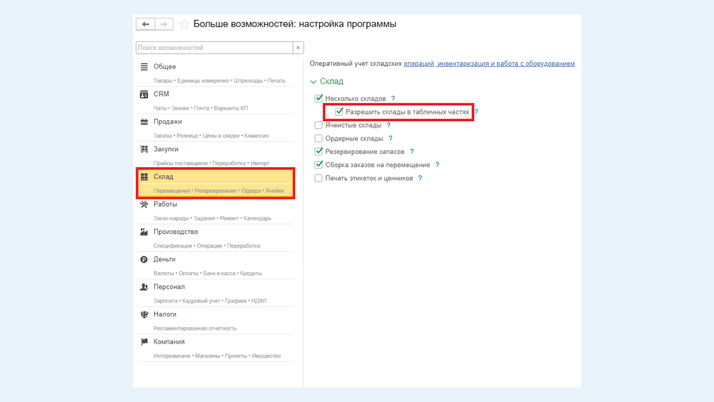Follow the операций, инвентаризация и работа с оборудованием link
The height and width of the screenshot is (402, 714).
pos(489,64)
